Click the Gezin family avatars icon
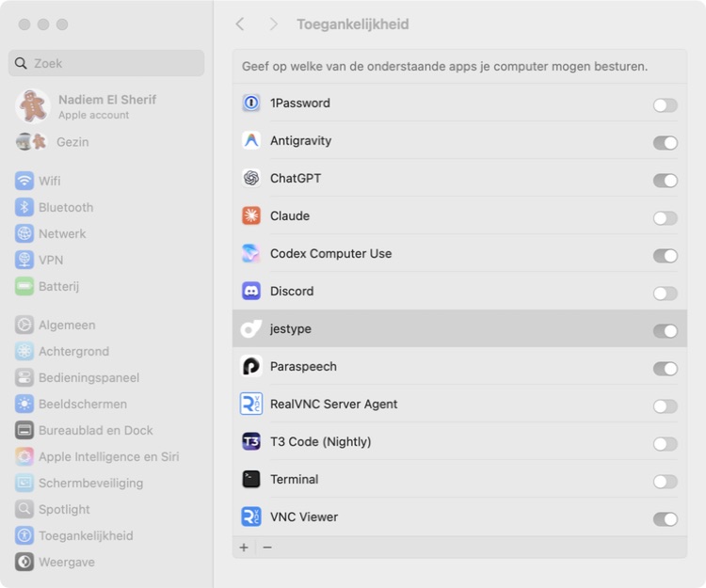This screenshot has width=706, height=588. pos(31,142)
